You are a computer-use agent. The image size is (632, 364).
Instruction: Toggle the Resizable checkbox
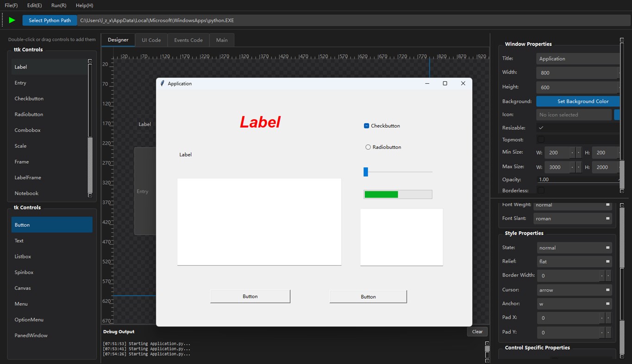tap(541, 128)
